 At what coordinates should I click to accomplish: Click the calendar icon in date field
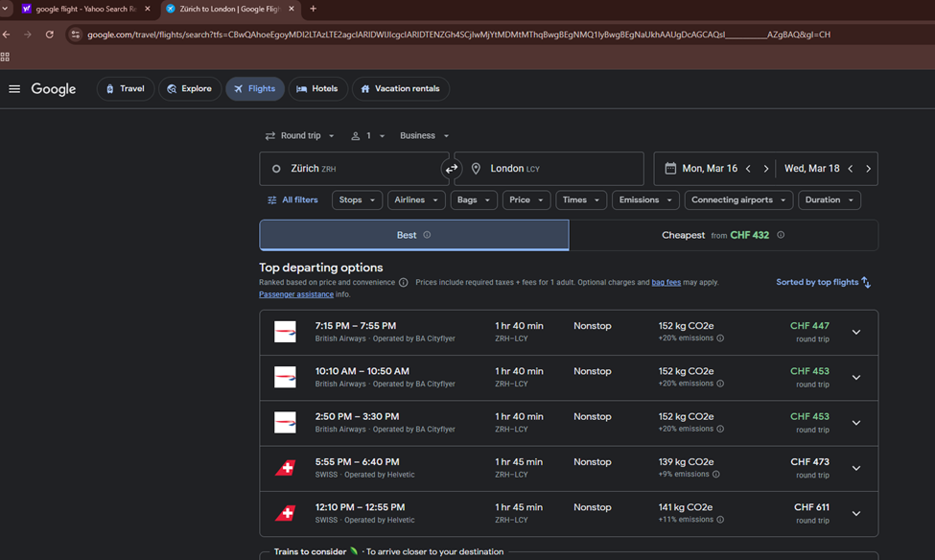[670, 168]
